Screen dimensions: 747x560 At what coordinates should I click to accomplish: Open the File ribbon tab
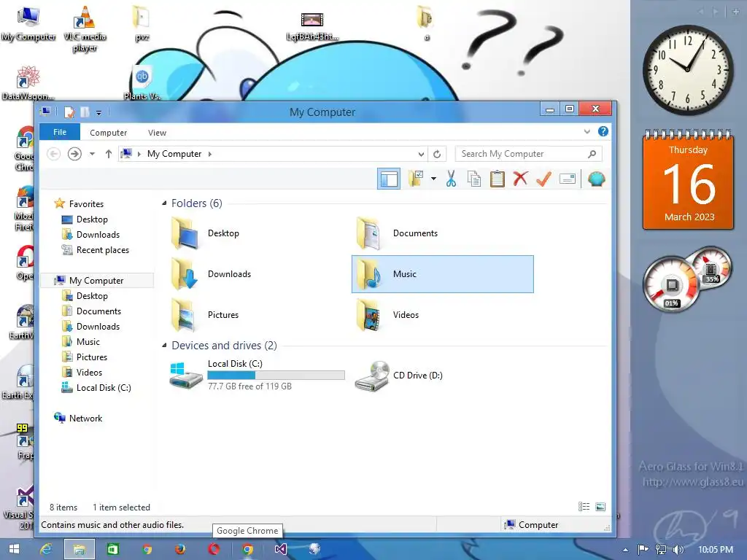coord(60,133)
